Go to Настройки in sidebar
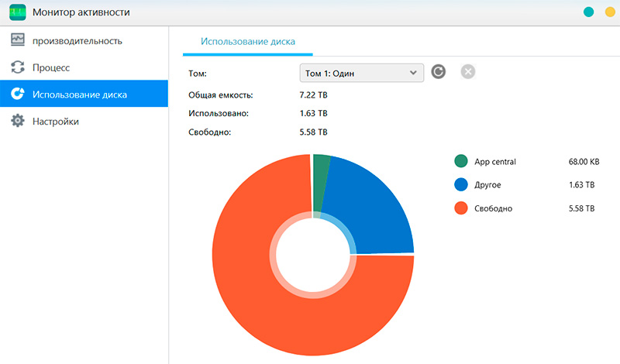Viewport: 620px width, 364px height. point(56,122)
